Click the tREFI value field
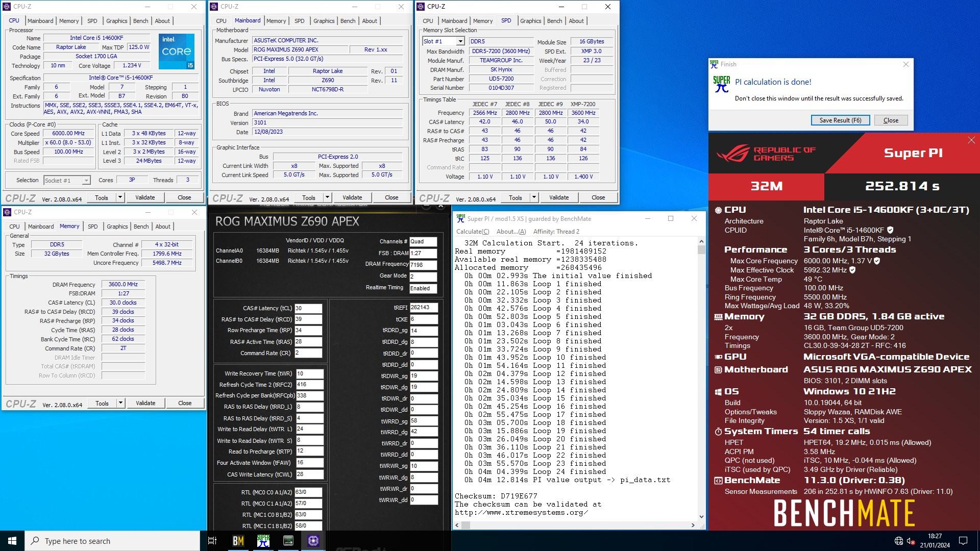 coord(423,308)
